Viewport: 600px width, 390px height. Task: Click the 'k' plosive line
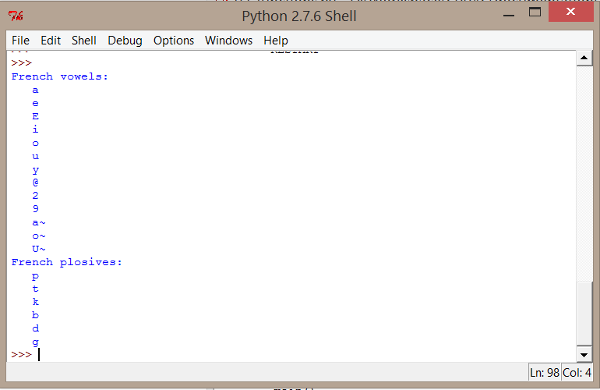tap(35, 302)
